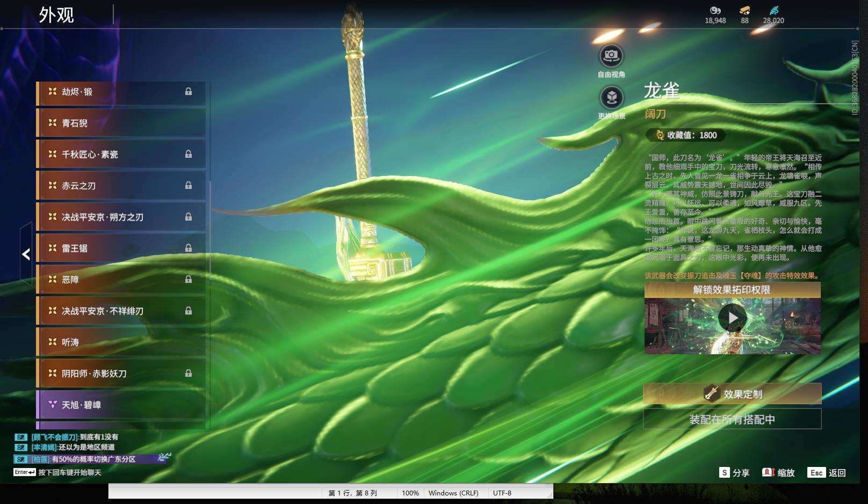Click the 外观 appearance title
Image resolution: width=868 pixels, height=504 pixels.
[56, 15]
